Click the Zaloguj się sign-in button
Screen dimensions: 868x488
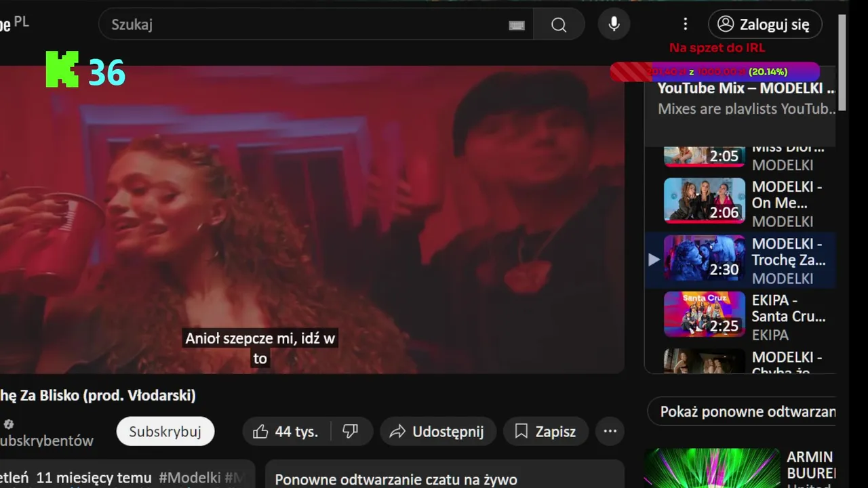click(765, 24)
